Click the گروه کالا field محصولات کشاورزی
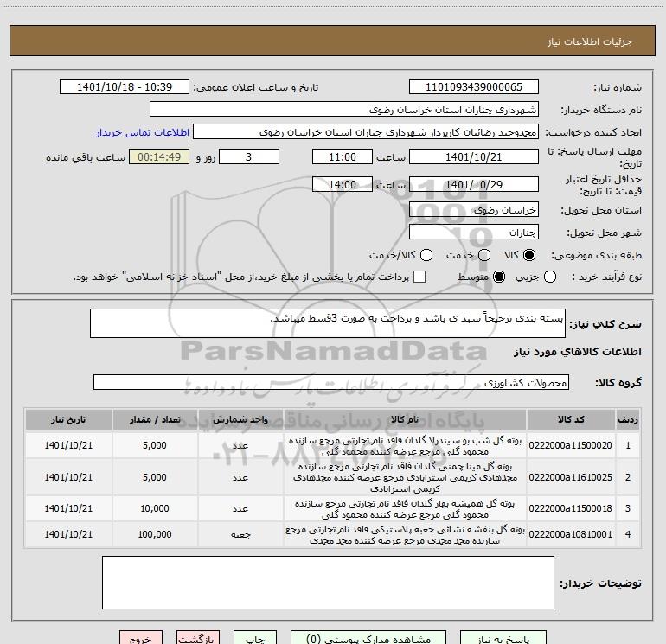The height and width of the screenshot is (644, 666). [331, 382]
